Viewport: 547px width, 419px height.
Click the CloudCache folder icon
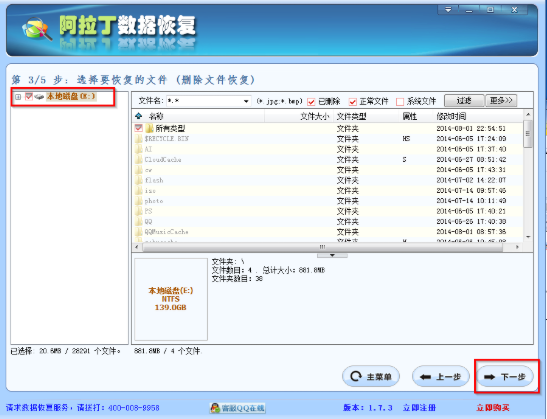[139, 159]
